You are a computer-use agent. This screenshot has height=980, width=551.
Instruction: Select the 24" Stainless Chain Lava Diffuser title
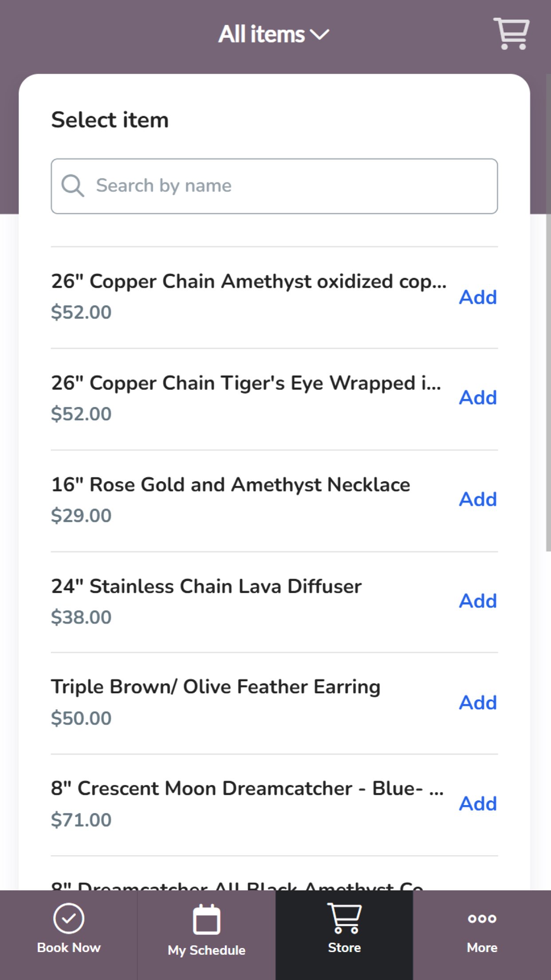point(206,586)
